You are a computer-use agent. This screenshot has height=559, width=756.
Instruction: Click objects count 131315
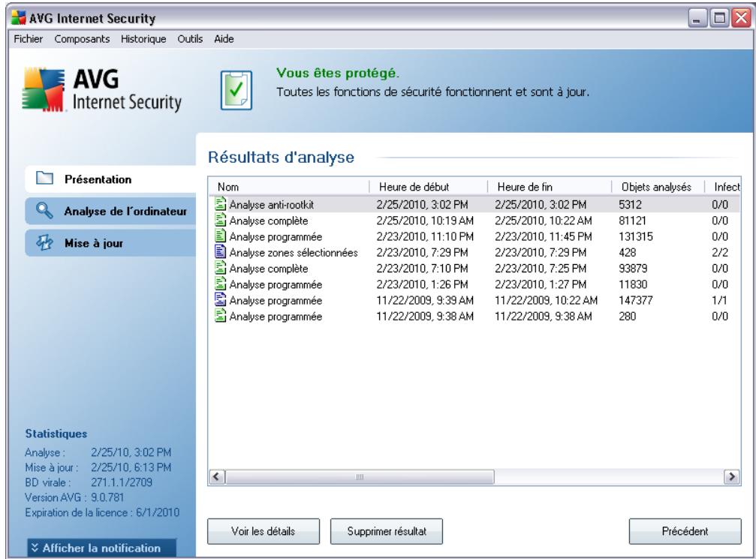(x=635, y=236)
